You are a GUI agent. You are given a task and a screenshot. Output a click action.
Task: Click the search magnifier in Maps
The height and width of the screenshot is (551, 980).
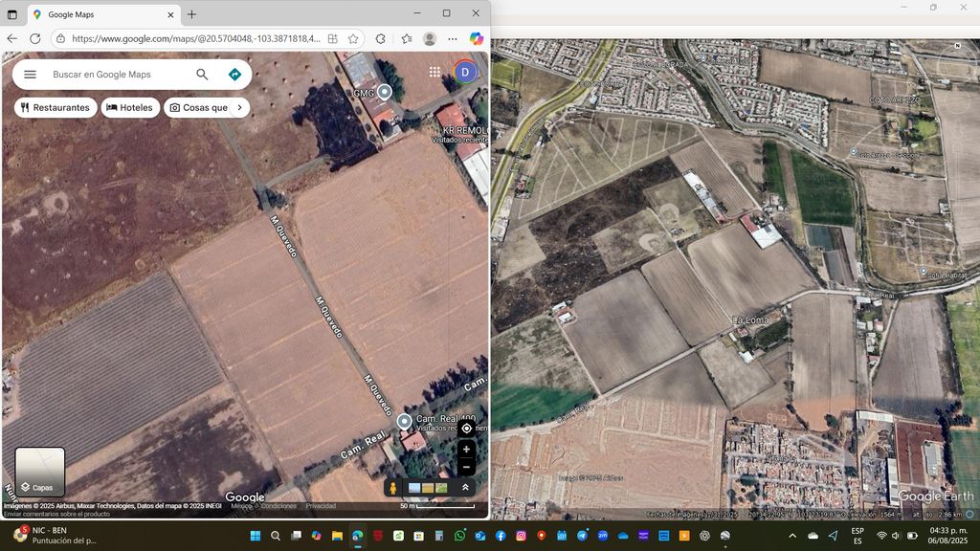(202, 75)
